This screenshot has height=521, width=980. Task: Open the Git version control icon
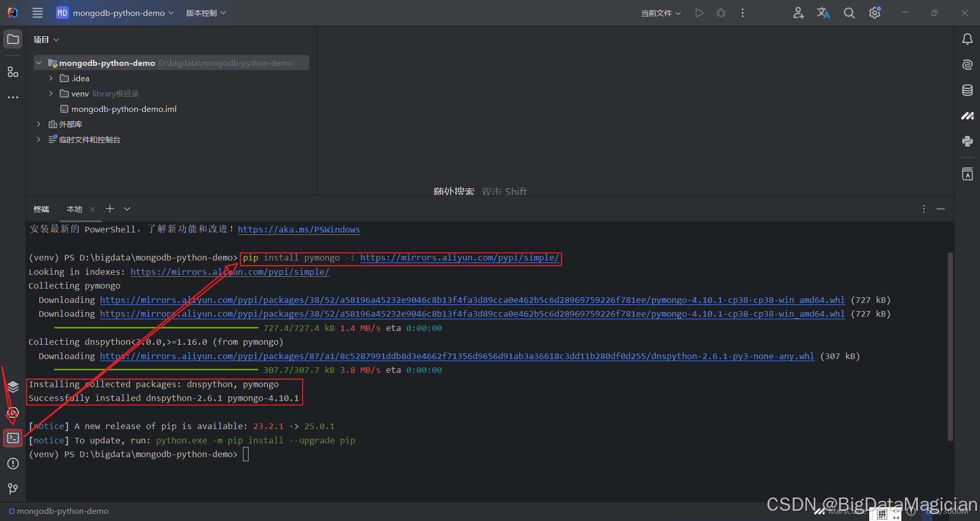click(x=13, y=489)
